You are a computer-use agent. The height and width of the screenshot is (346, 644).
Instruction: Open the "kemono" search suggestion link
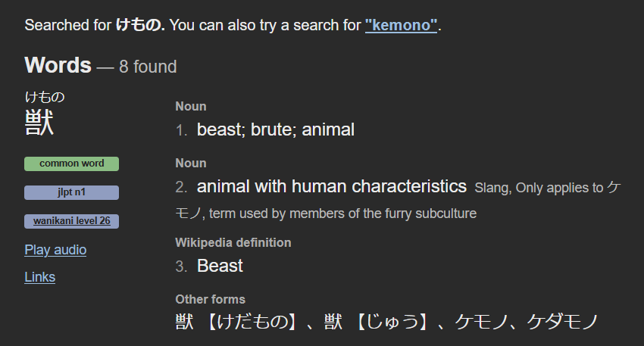click(x=401, y=25)
